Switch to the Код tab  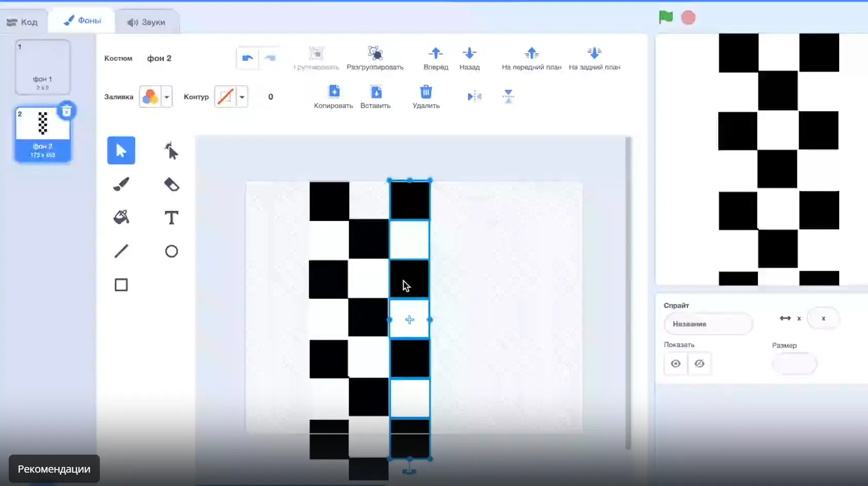22,22
